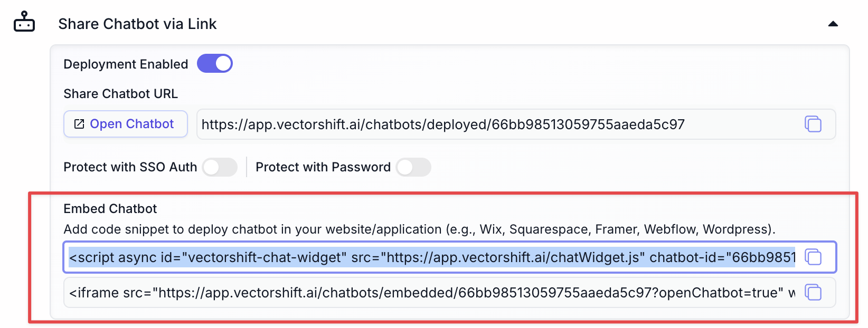Click the copy icon for the embedded iframe link
Viewport: 868px width, 328px height.
point(814,293)
